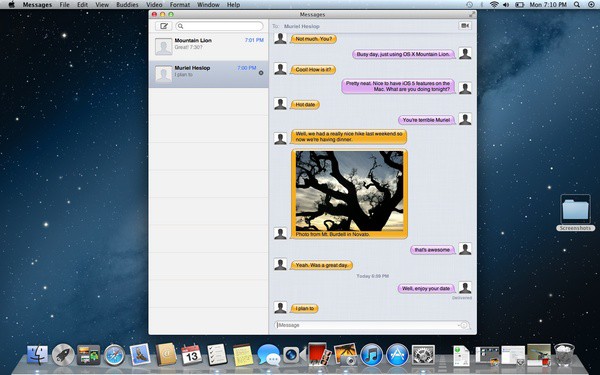600x375 pixels.
Task: Open the Help menu
Action: (x=233, y=5)
